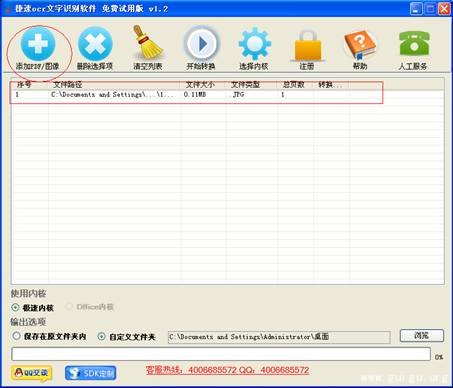The image size is (453, 388).
Task: Select the C:\Documents and Settings file path cell
Action: [x=112, y=95]
